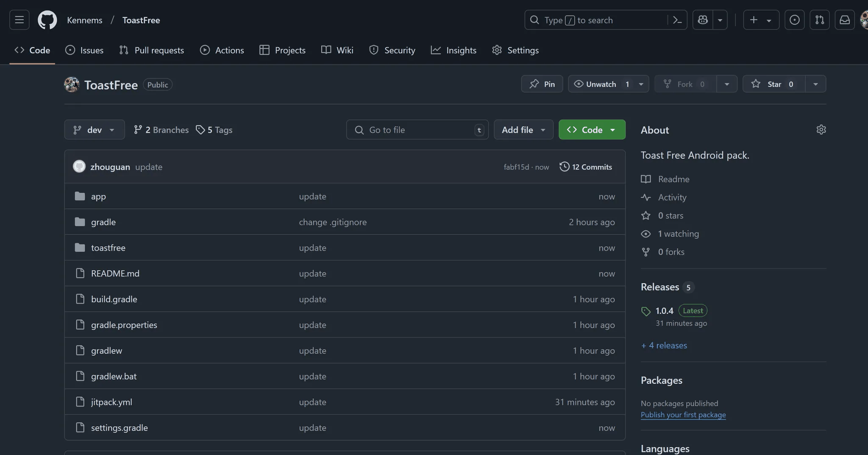Open the Star lists dropdown arrow
Screen dimensions: 868x455
pyautogui.click(x=815, y=84)
